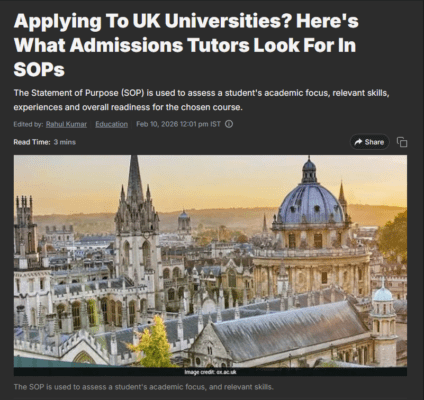Click the yellow-green tree in the photo

click(x=152, y=342)
